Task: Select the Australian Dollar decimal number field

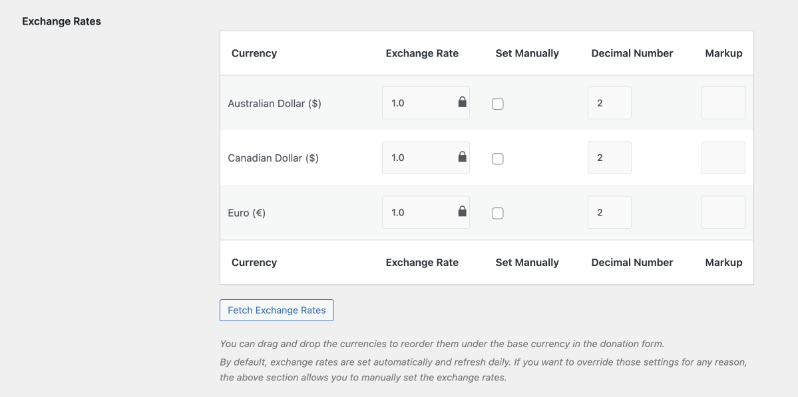Action: click(609, 103)
